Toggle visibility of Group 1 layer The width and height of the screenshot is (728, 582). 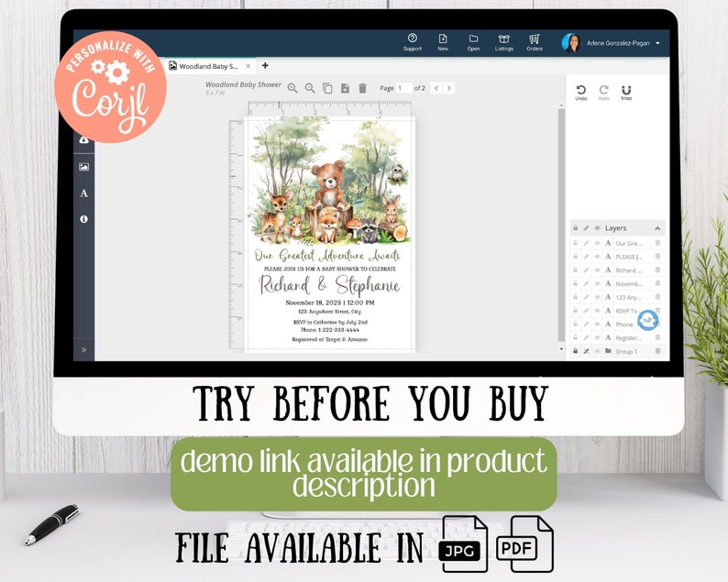(x=597, y=351)
